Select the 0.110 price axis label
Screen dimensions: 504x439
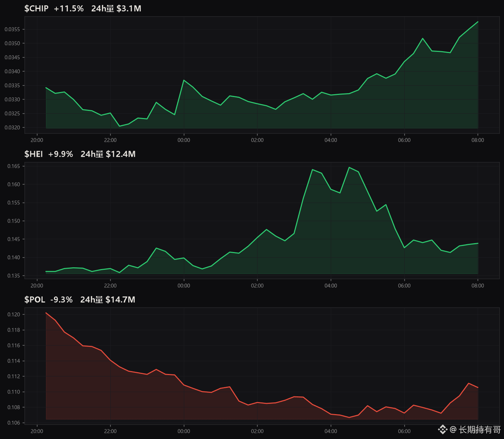(14, 392)
